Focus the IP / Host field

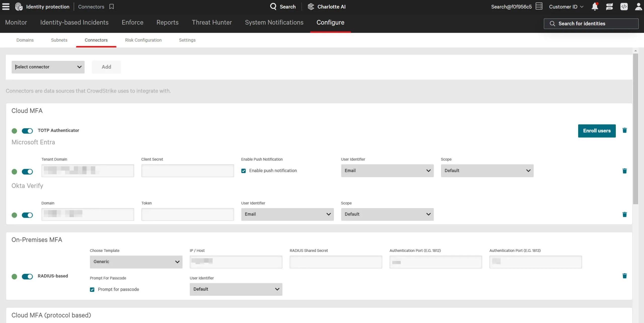(236, 262)
